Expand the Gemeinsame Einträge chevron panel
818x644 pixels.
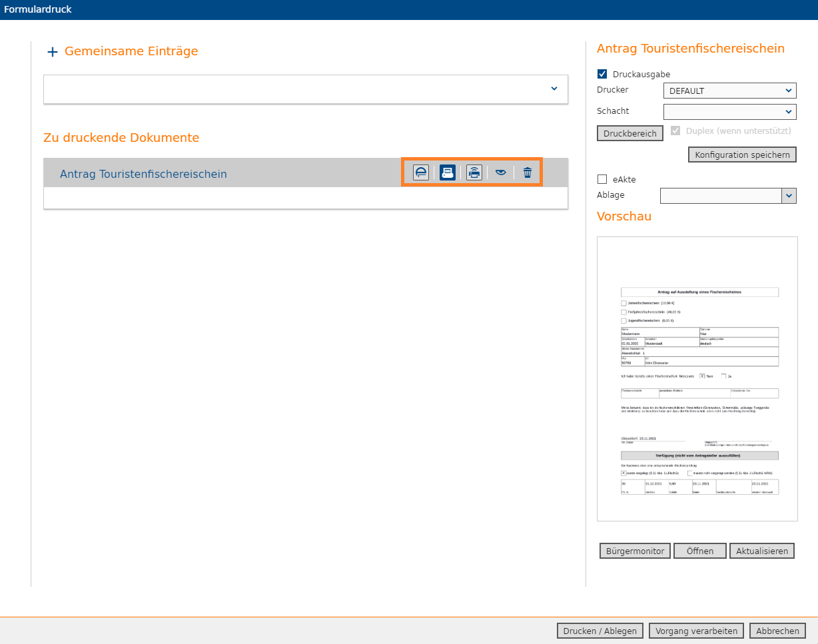click(x=554, y=89)
